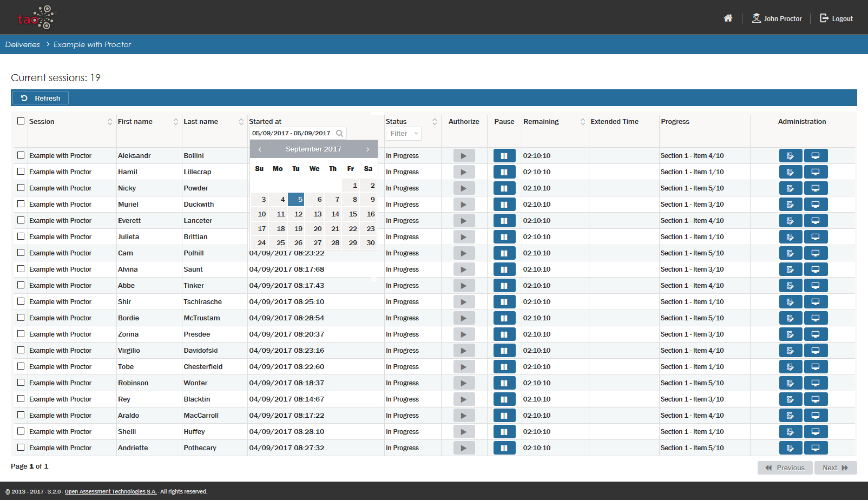The height and width of the screenshot is (500, 868).
Task: Select checkbox for Tobe Chesterfield row
Action: (21, 366)
